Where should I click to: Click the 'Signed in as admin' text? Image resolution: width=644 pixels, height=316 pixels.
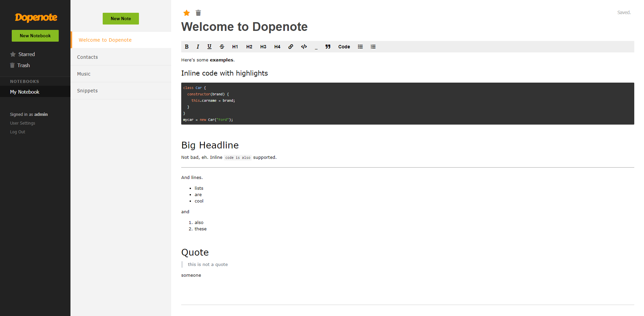click(x=29, y=115)
